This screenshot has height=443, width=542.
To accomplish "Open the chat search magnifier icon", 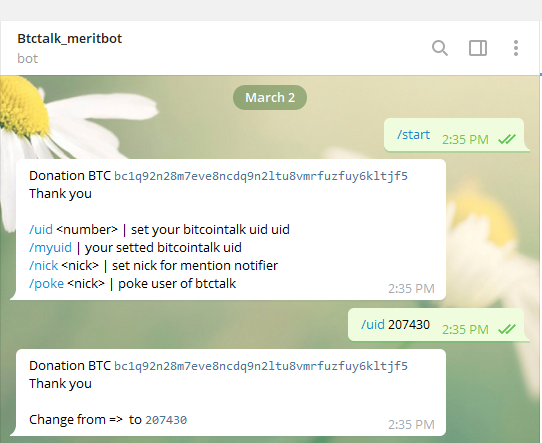I will (x=440, y=48).
